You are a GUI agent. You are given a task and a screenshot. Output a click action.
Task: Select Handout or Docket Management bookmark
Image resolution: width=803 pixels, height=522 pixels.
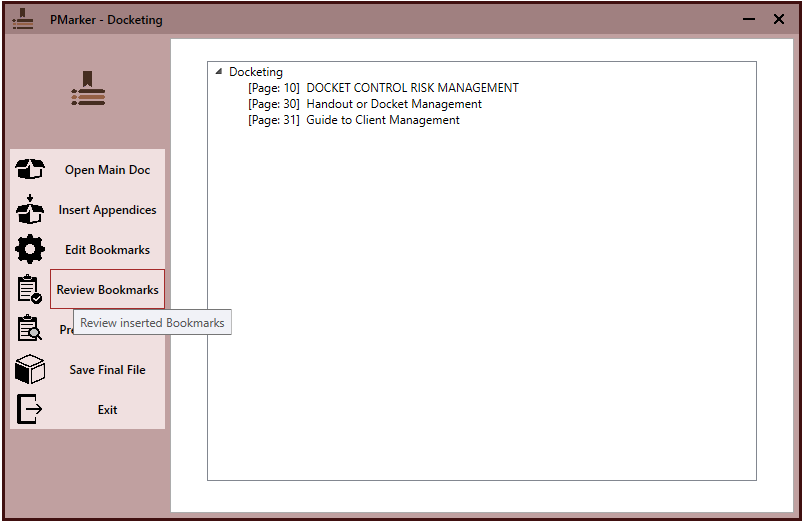coord(365,104)
